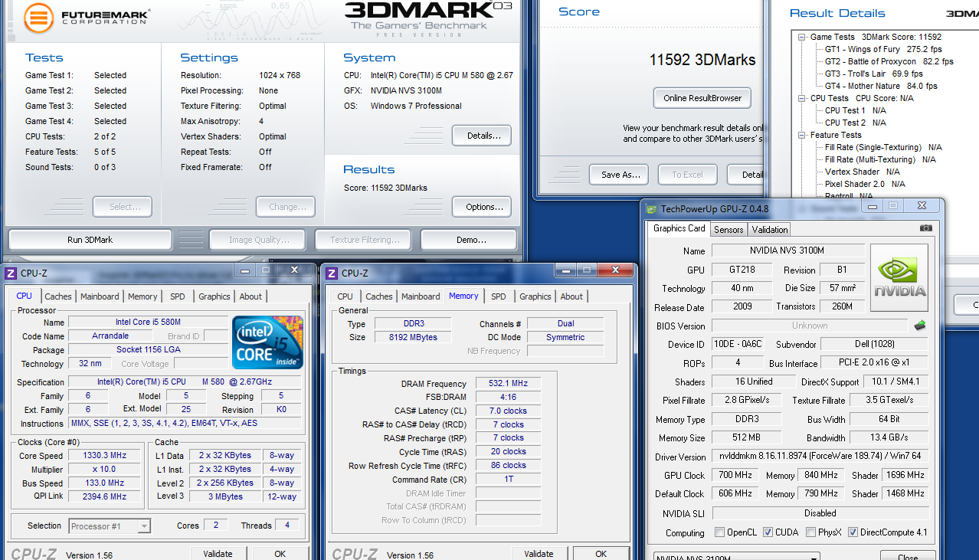
Task: Click the Driver Version field in GPU-Z
Action: point(820,457)
